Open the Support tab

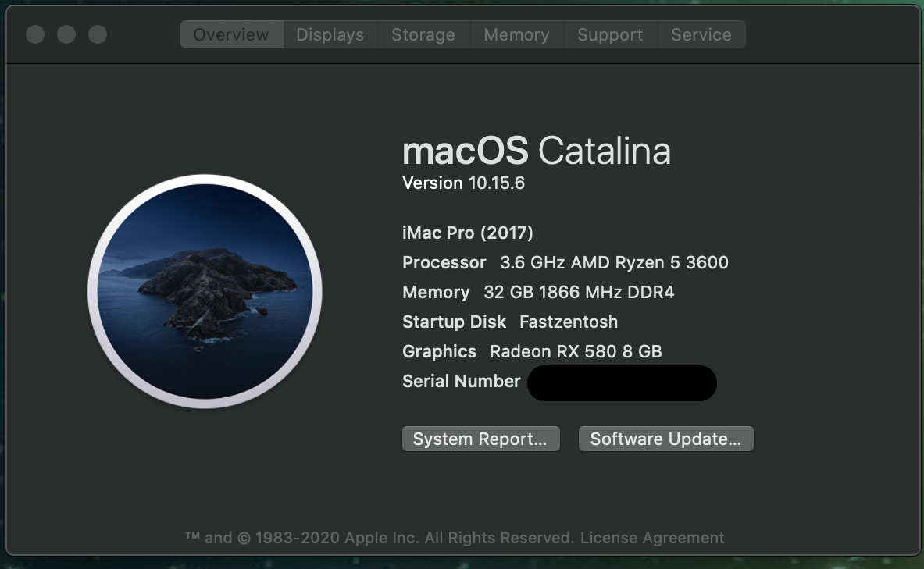point(609,35)
